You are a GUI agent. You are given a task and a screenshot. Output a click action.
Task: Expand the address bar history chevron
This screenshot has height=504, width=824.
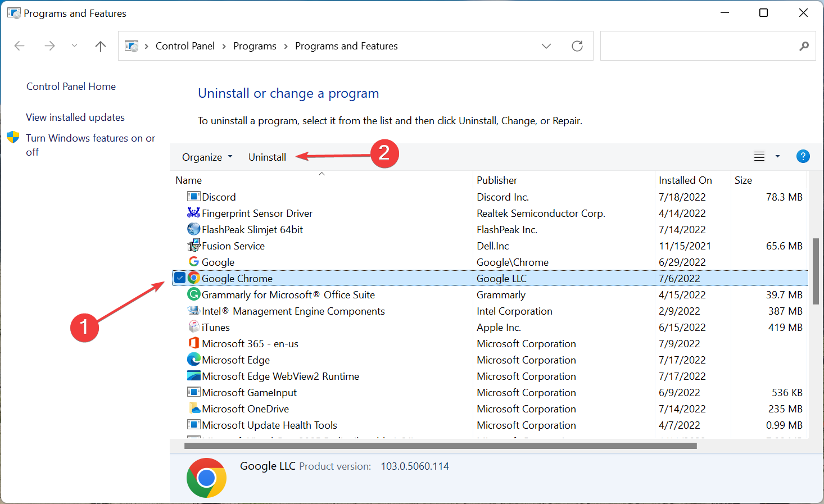click(x=546, y=46)
